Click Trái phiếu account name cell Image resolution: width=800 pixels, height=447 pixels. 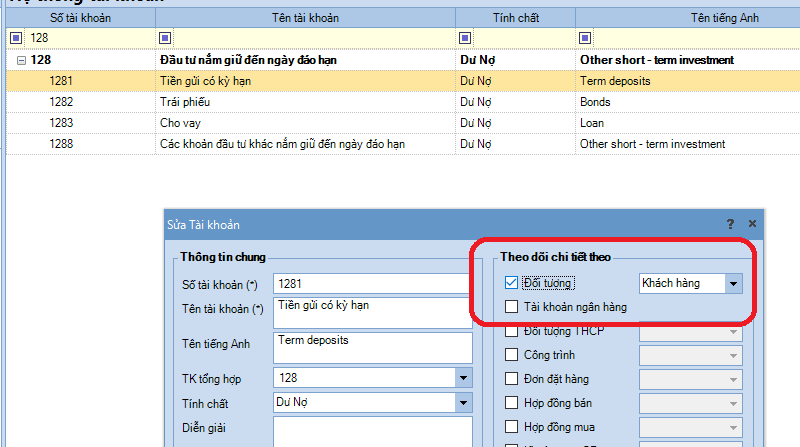click(305, 102)
